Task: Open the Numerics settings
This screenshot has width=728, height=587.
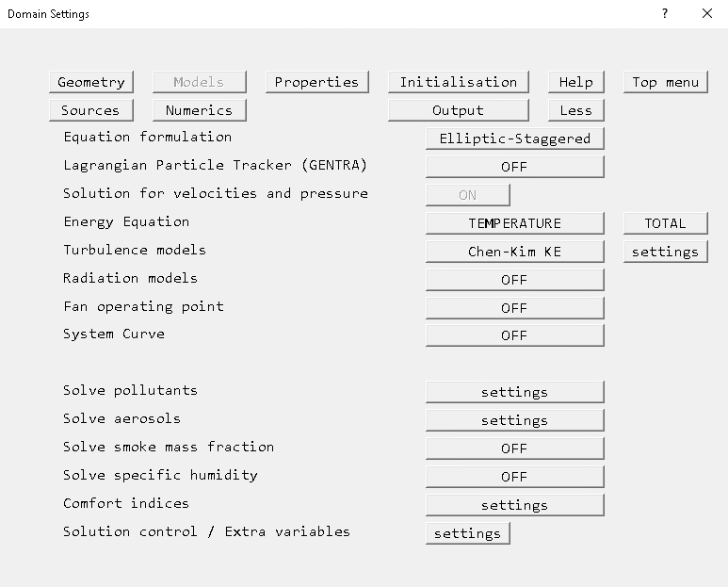Action: tap(199, 110)
